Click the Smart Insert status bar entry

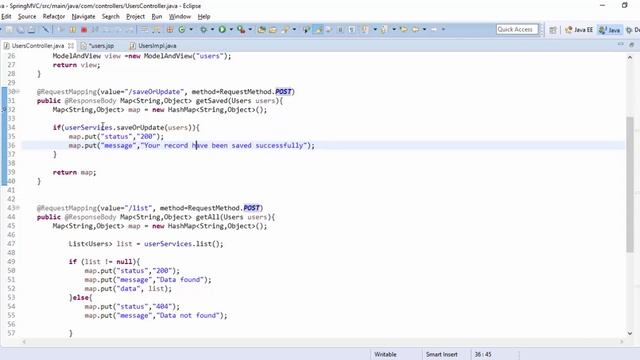tap(442, 354)
